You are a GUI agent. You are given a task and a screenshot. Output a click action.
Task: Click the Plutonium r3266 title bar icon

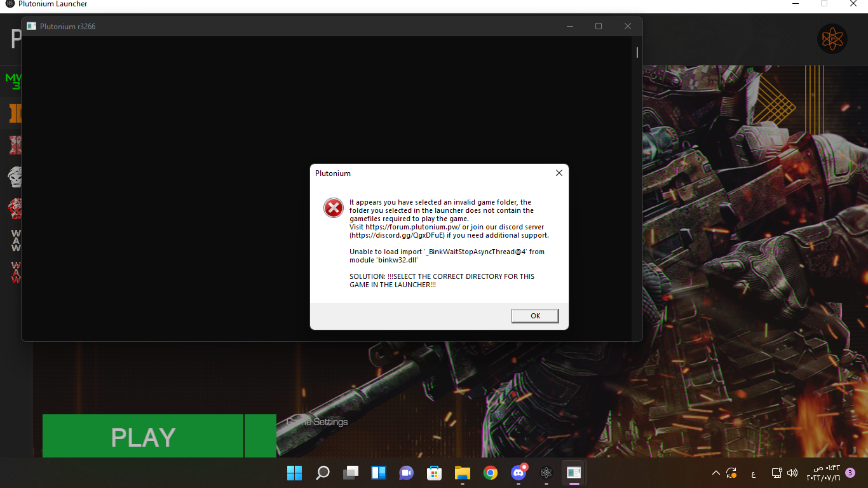click(31, 26)
